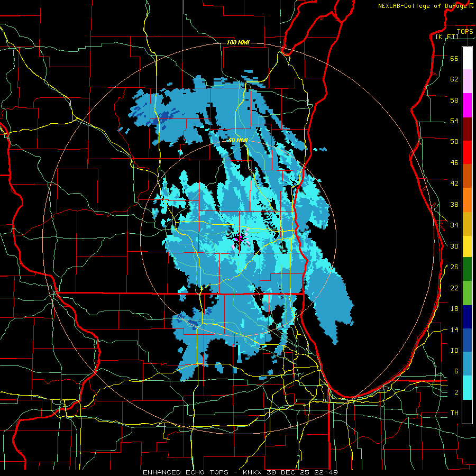Click the '14' legend value
Image resolution: width=476 pixels, height=476 pixels.
(x=454, y=329)
